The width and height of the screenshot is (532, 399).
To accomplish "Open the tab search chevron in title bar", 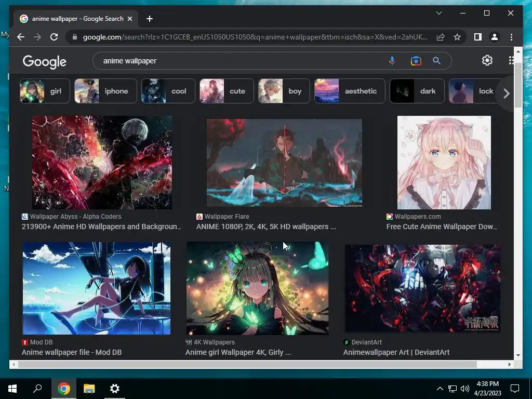I will point(438,13).
